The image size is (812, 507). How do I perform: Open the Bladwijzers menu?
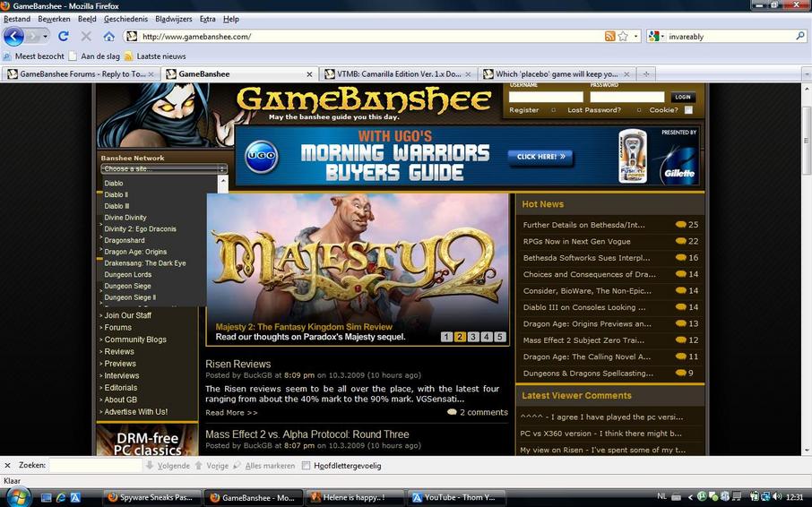174,19
